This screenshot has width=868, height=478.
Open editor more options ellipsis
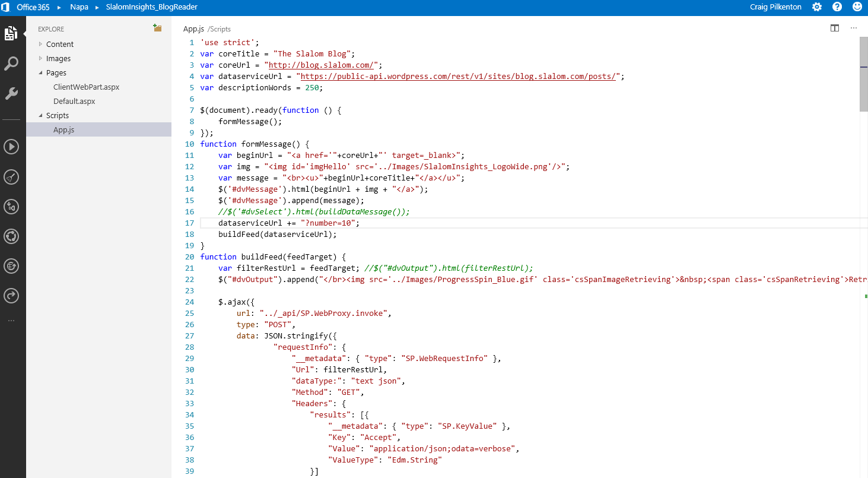point(854,28)
